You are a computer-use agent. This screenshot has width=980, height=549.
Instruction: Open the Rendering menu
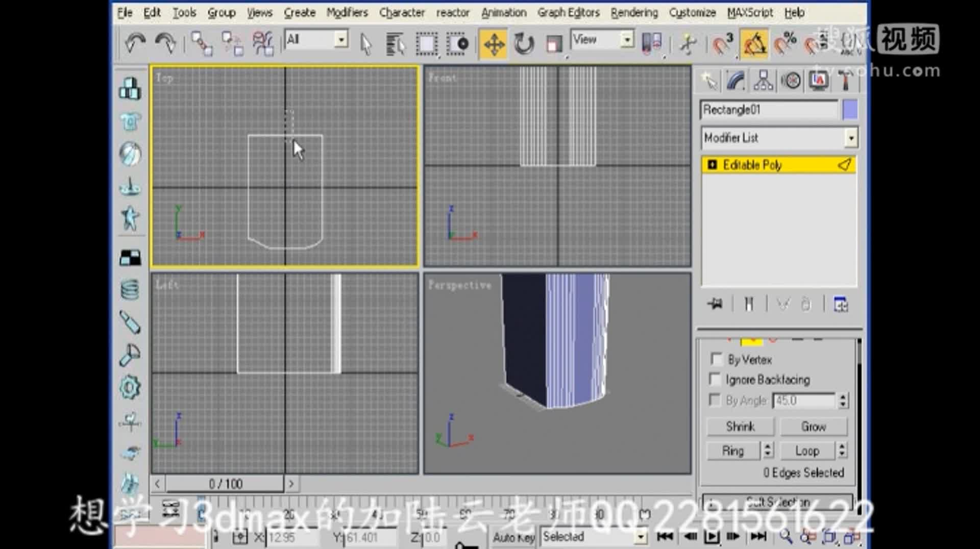[634, 12]
